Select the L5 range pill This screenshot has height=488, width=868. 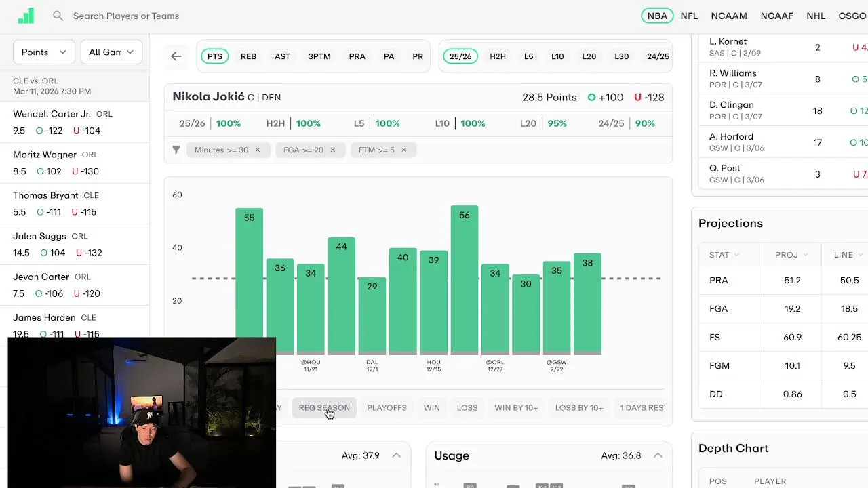coord(529,56)
